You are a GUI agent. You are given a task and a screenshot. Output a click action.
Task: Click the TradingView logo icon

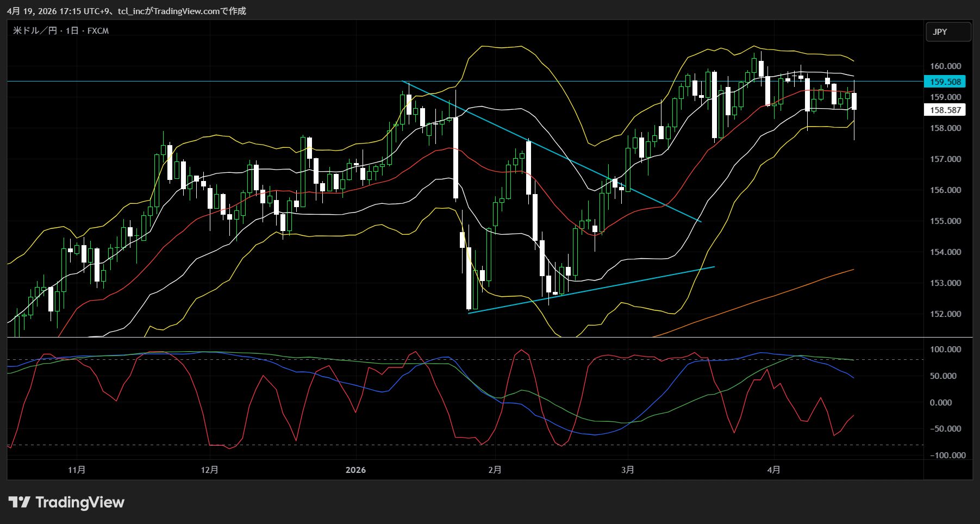tap(20, 502)
